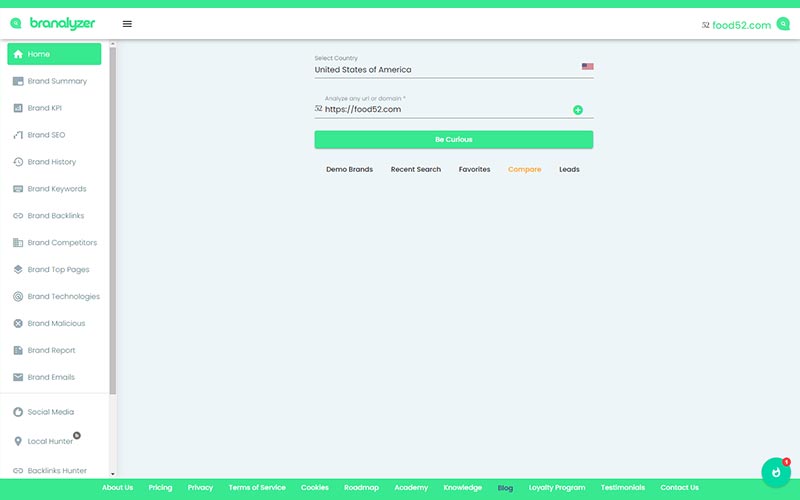Open the Blog footer link
The image size is (800, 500).
[x=505, y=488]
